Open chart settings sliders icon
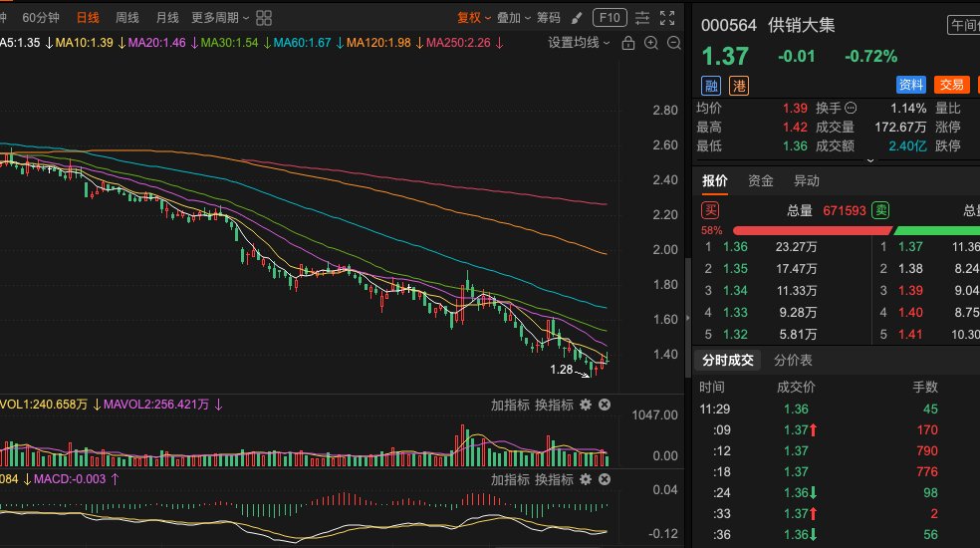This screenshot has height=548, width=980. click(x=641, y=18)
